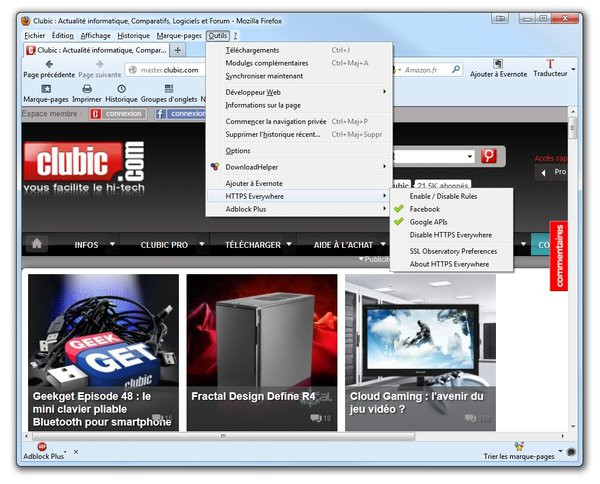Screen dimensions: 600x484
Task: Open the Affichage menu
Action: [x=95, y=36]
